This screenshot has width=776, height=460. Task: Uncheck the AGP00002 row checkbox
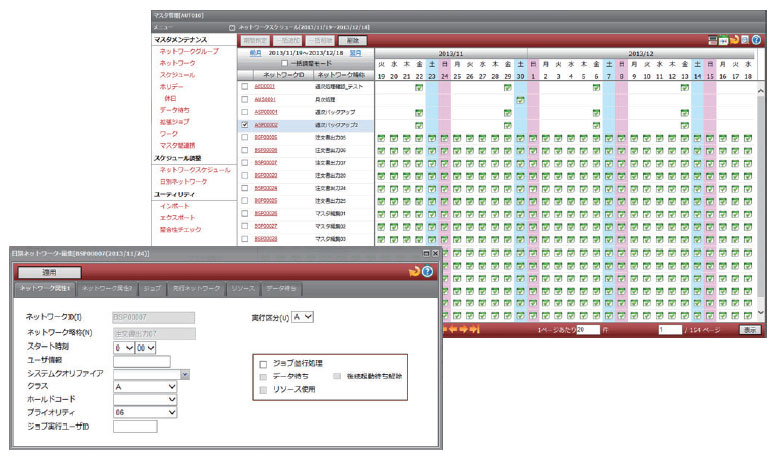pyautogui.click(x=245, y=125)
